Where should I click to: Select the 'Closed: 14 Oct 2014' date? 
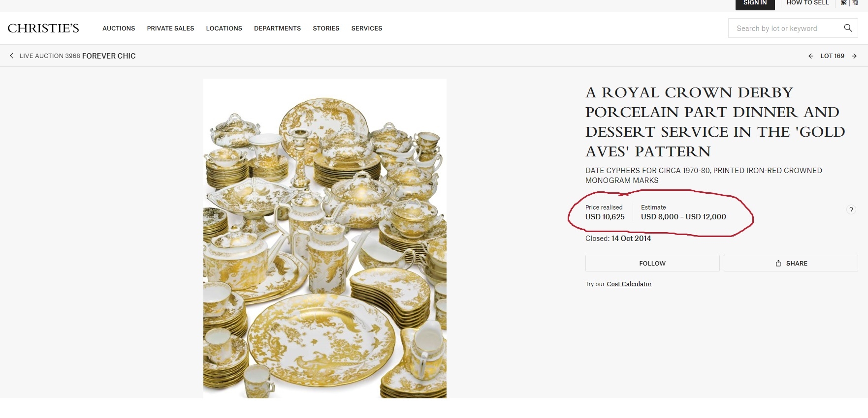coord(618,239)
